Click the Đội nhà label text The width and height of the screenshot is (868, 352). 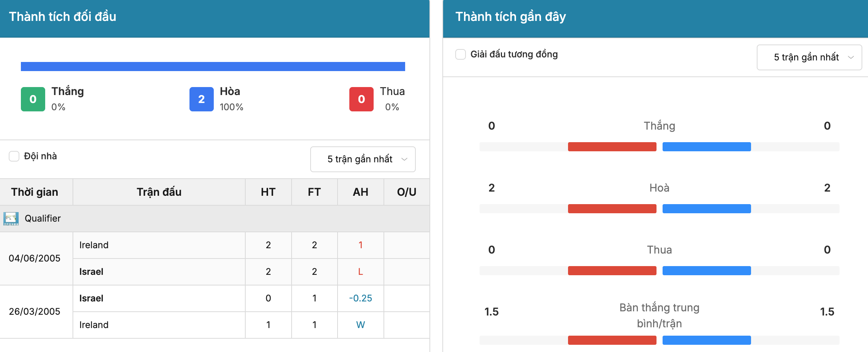(40, 156)
